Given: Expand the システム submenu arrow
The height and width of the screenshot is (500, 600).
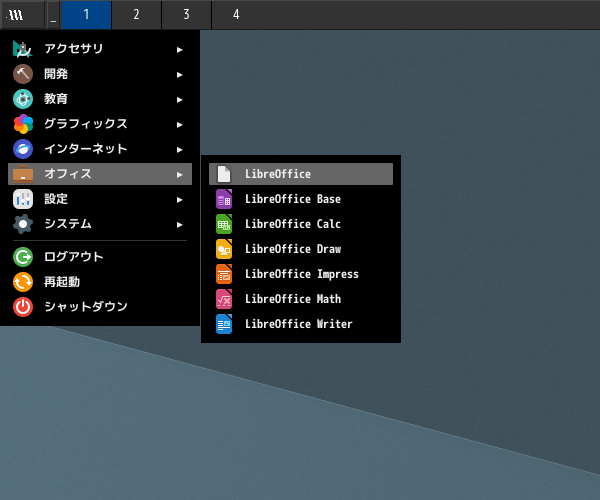Looking at the screenshot, I should 179,225.
